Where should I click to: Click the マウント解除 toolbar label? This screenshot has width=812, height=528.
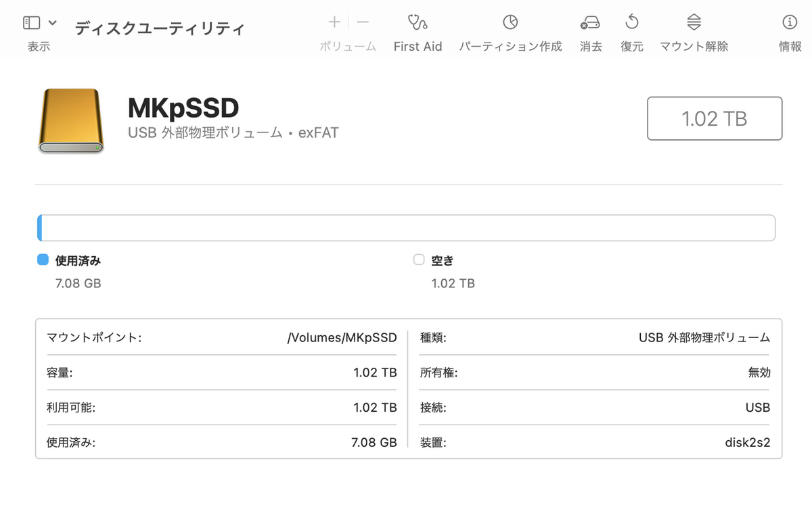coord(694,47)
